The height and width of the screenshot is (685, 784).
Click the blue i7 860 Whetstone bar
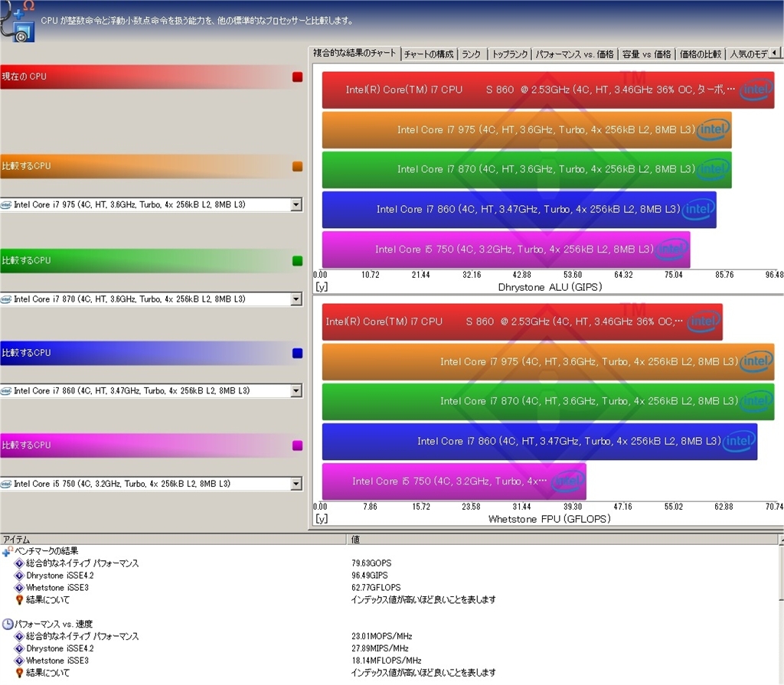click(x=540, y=442)
